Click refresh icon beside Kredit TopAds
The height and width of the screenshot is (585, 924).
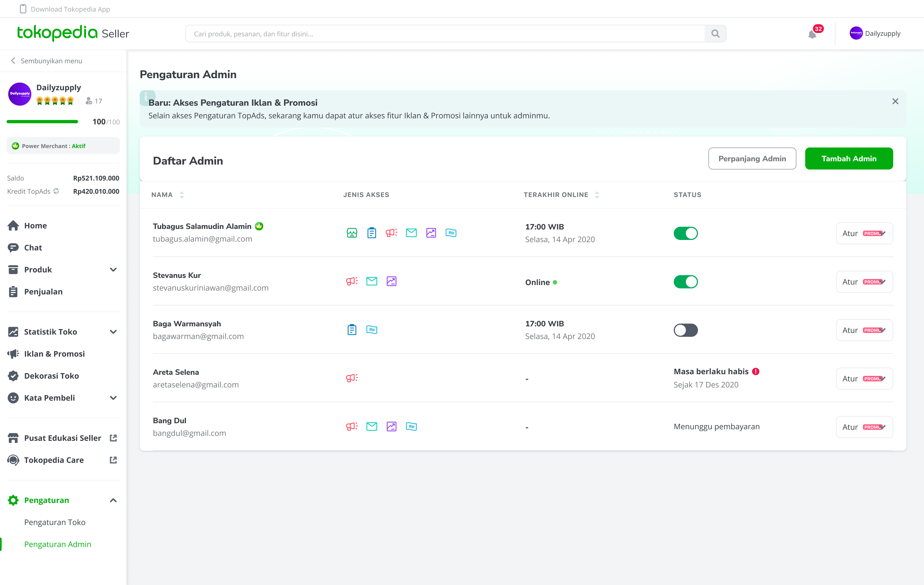click(56, 191)
